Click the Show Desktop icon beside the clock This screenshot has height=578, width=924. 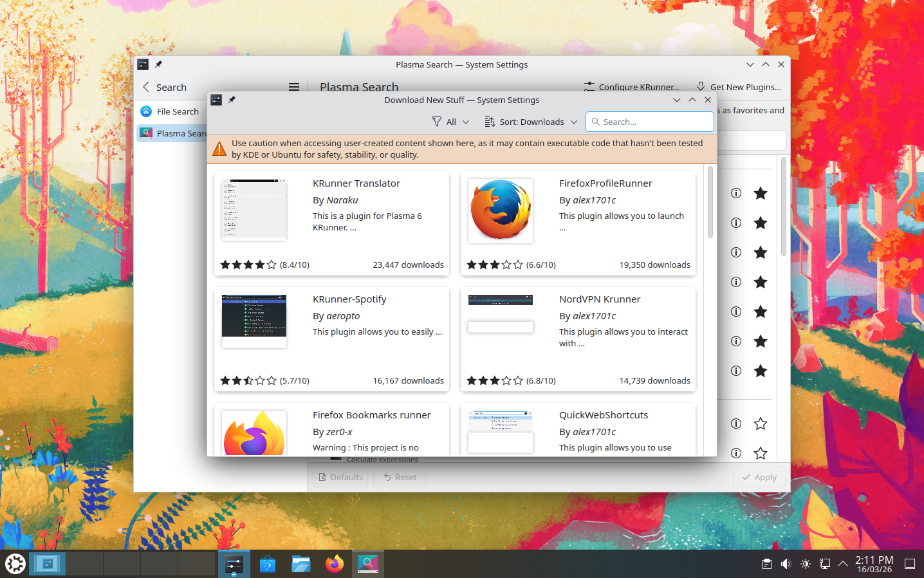pos(910,564)
